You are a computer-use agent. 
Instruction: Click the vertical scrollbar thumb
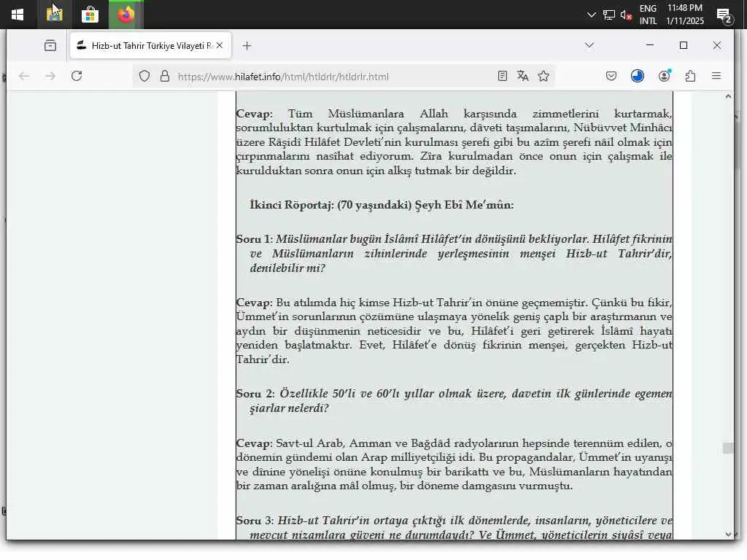(x=728, y=448)
